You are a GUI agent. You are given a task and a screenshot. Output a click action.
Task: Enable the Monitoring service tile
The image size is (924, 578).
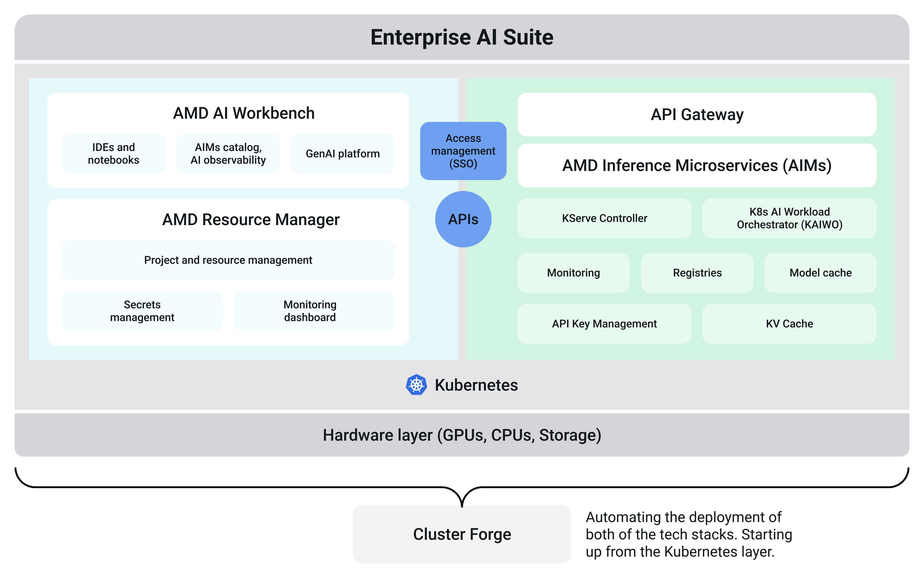pyautogui.click(x=573, y=273)
